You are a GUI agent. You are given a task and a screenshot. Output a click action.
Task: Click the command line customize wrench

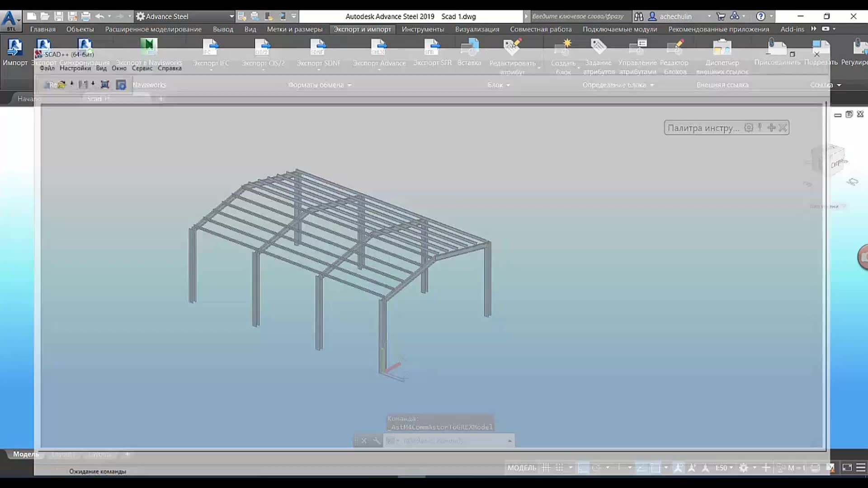coord(376,441)
